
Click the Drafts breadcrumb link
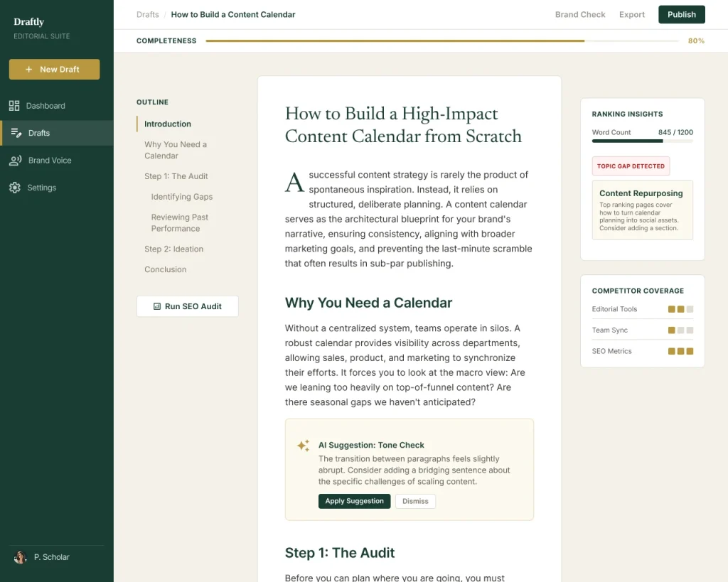click(x=148, y=14)
